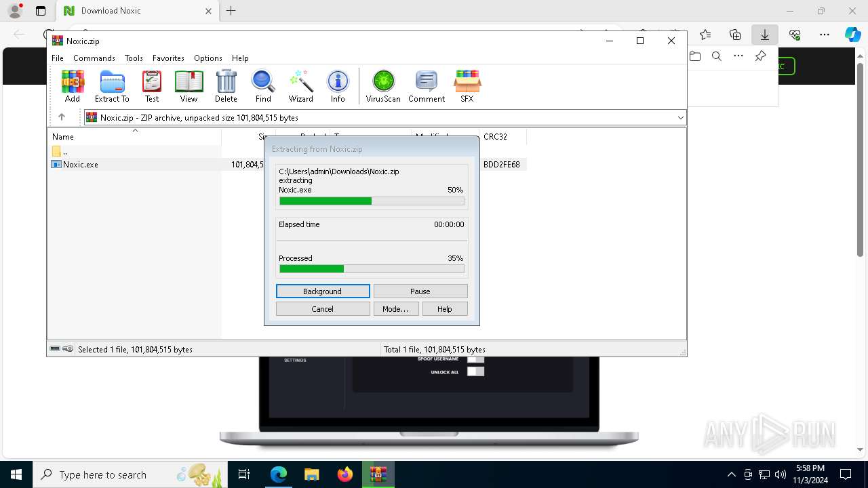Image resolution: width=868 pixels, height=488 pixels.
Task: Pin the downloads panel
Action: 761,56
